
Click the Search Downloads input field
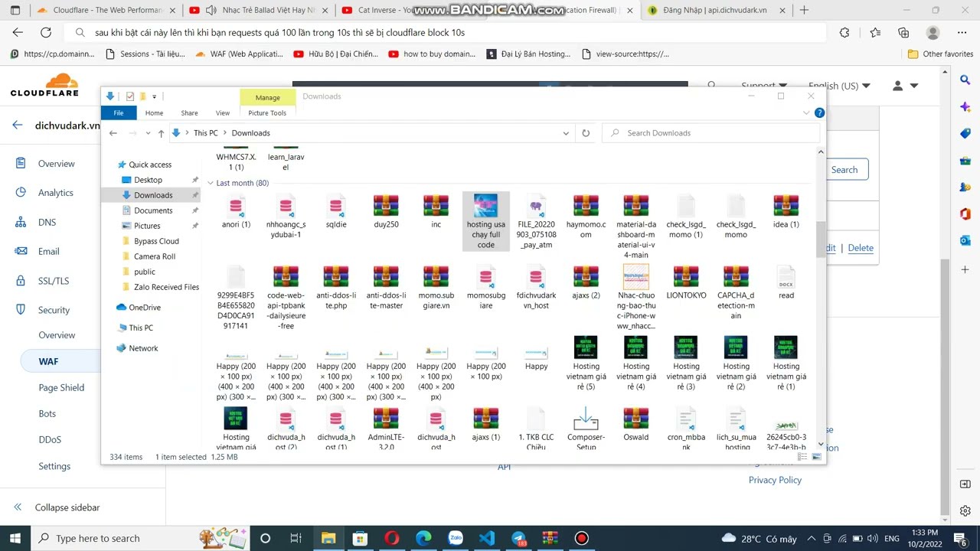click(710, 133)
